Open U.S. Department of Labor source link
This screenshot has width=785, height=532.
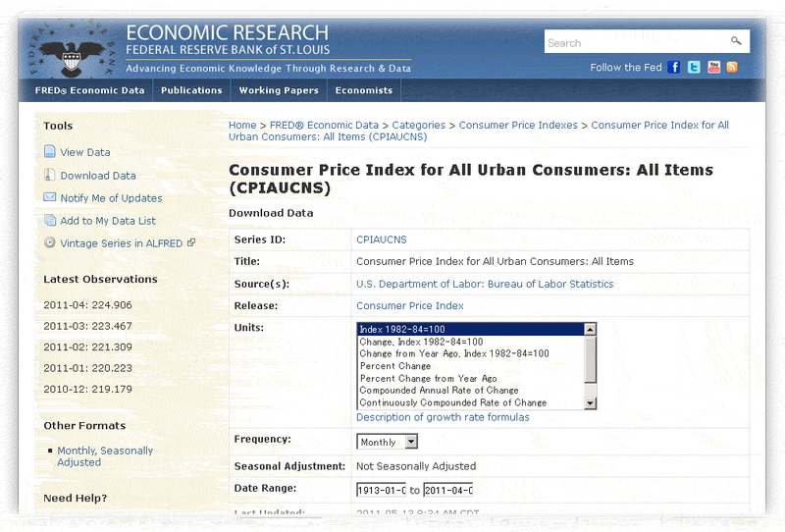pyautogui.click(x=485, y=284)
